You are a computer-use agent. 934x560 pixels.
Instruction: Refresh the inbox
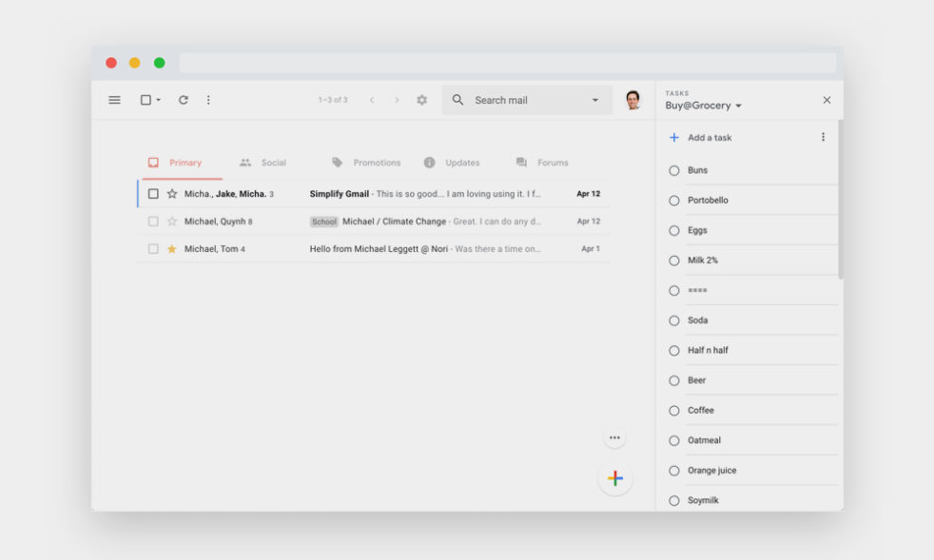(184, 99)
